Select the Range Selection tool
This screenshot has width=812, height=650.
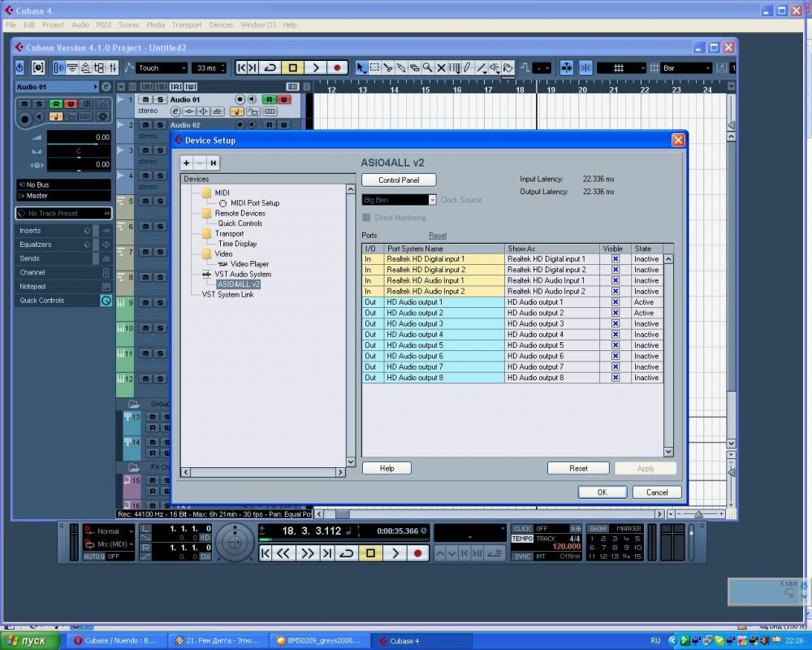(x=374, y=67)
